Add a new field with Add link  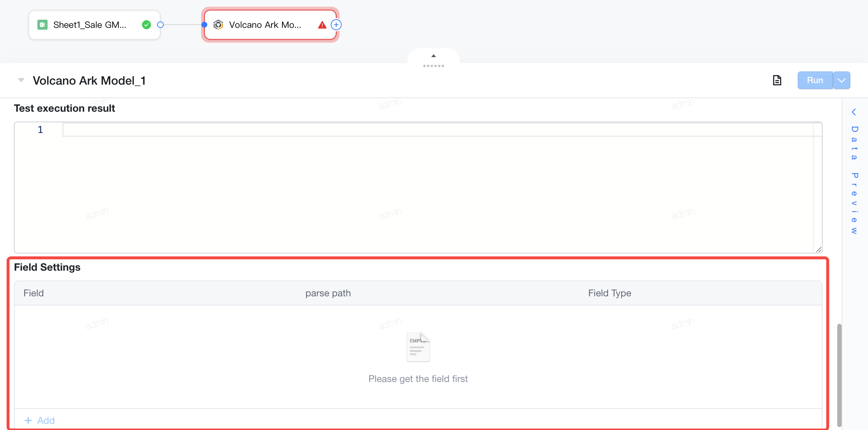point(40,420)
